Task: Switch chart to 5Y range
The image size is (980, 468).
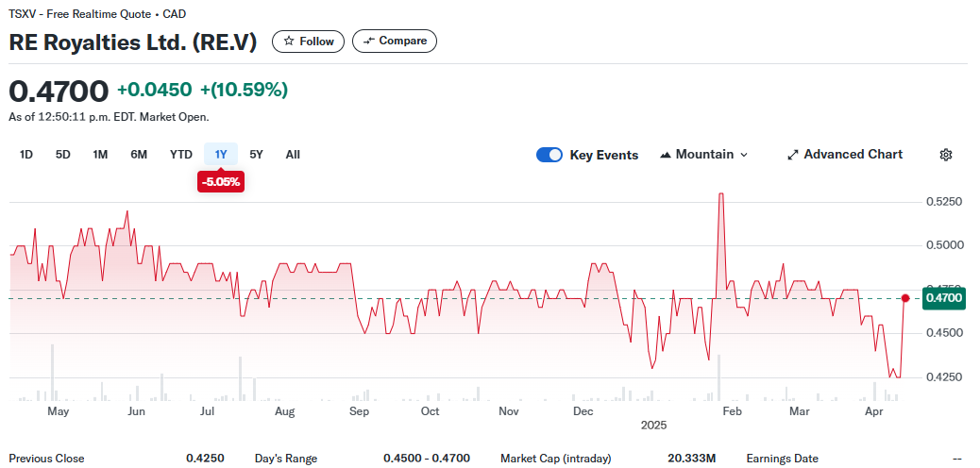Action: 256,155
